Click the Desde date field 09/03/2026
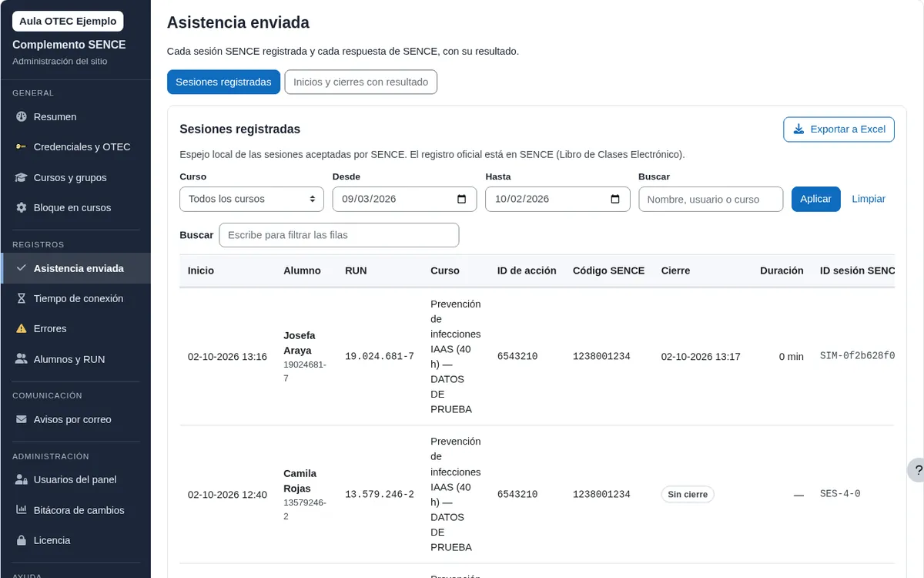Screen dimensions: 924x578 (x=404, y=199)
